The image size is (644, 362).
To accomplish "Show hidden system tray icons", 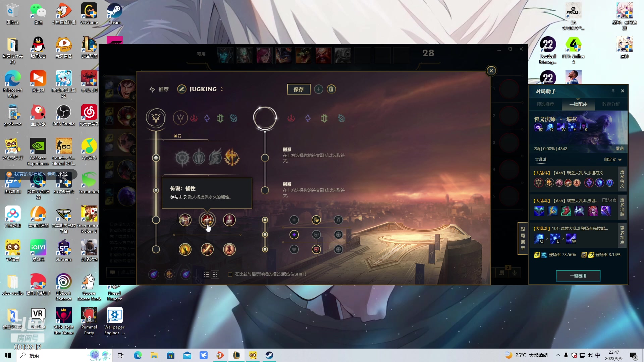I will coord(558,355).
